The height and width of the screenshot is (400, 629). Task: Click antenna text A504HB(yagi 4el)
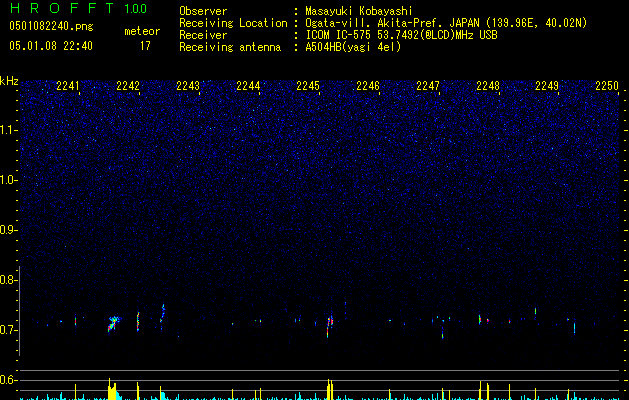pos(353,47)
